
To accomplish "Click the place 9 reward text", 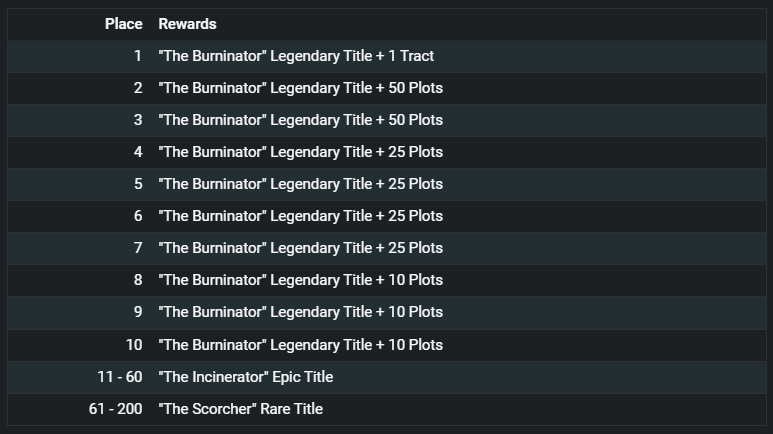I will [x=300, y=312].
